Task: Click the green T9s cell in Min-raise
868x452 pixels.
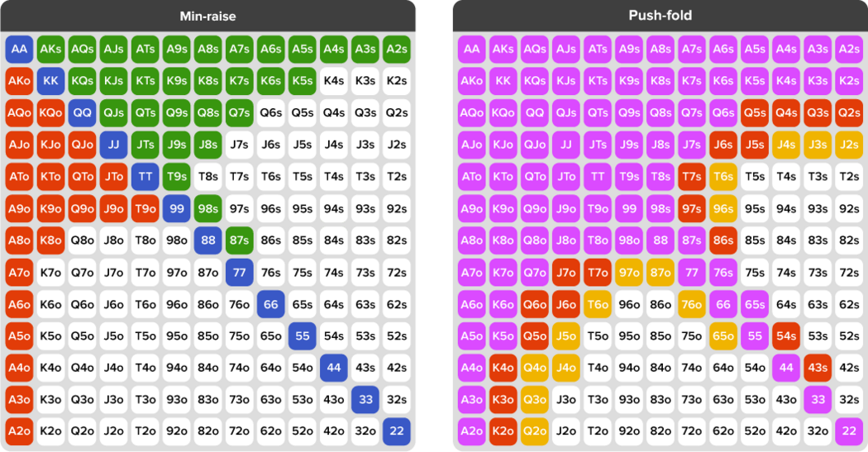Action: coord(177,177)
